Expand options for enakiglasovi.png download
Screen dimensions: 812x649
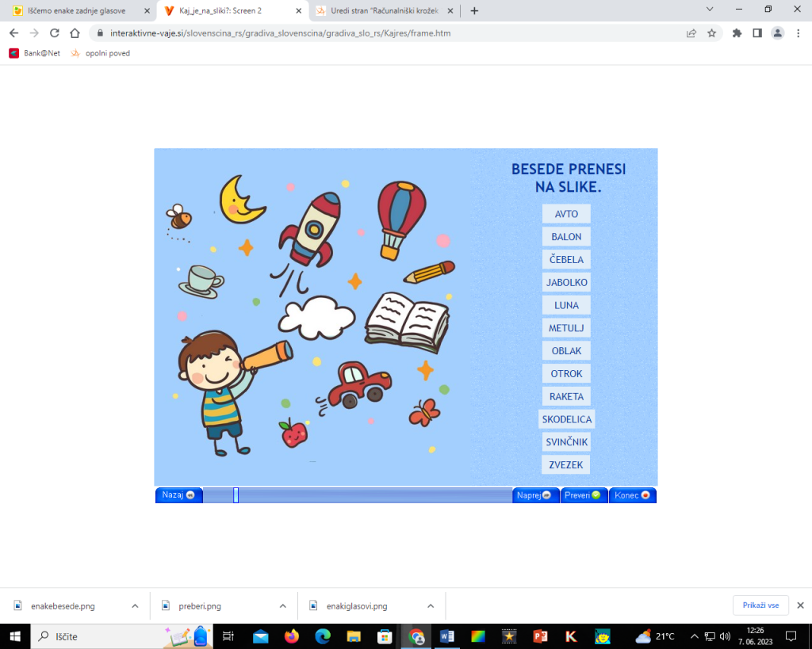pos(431,606)
